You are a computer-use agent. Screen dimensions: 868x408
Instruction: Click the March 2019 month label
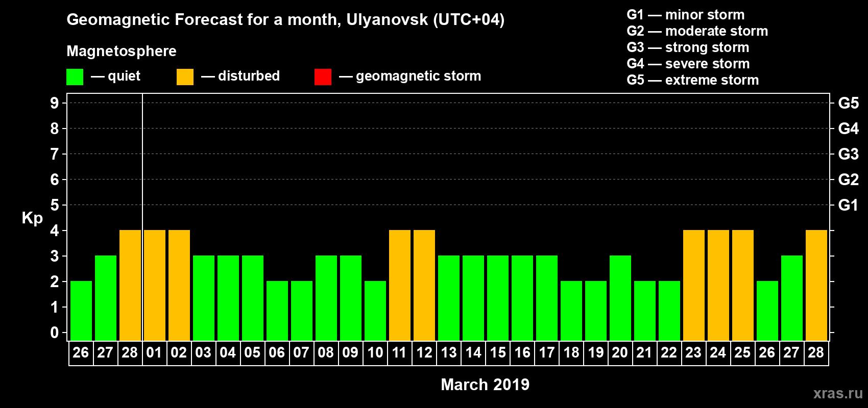(x=485, y=385)
